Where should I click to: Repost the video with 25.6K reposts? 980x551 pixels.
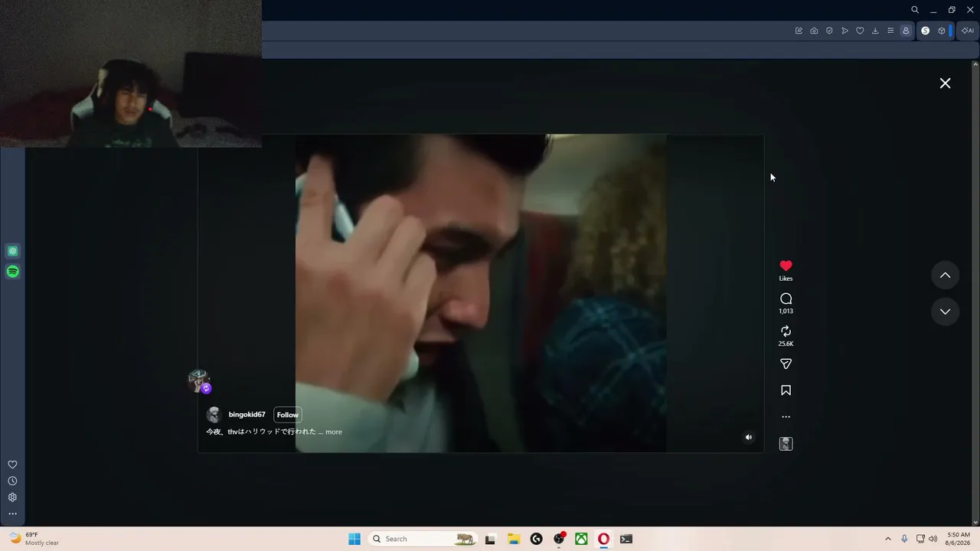click(x=786, y=331)
